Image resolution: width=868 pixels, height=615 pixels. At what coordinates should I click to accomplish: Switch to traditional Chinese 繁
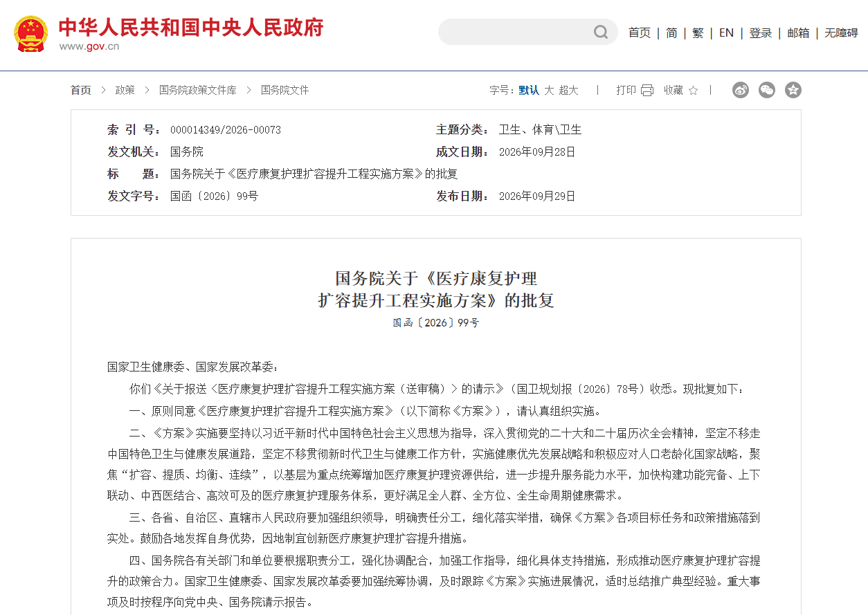(x=698, y=33)
